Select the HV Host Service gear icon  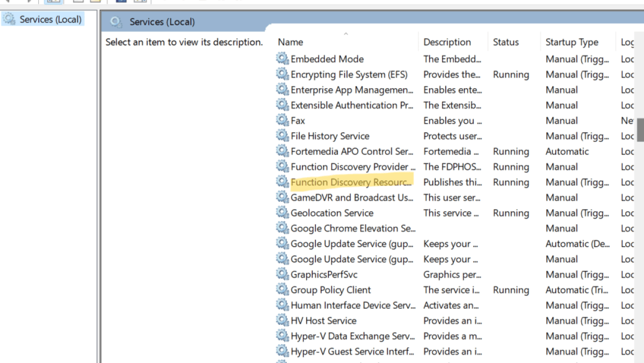(x=282, y=320)
